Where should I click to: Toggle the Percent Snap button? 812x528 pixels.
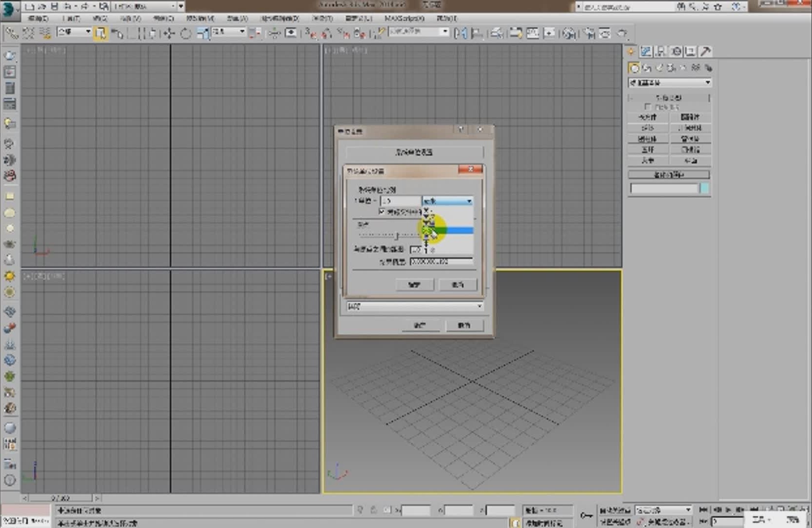[344, 33]
